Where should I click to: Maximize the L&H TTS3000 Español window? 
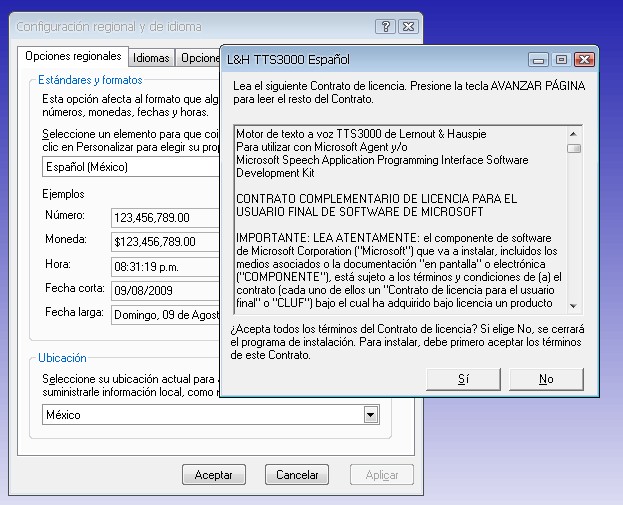click(x=561, y=60)
